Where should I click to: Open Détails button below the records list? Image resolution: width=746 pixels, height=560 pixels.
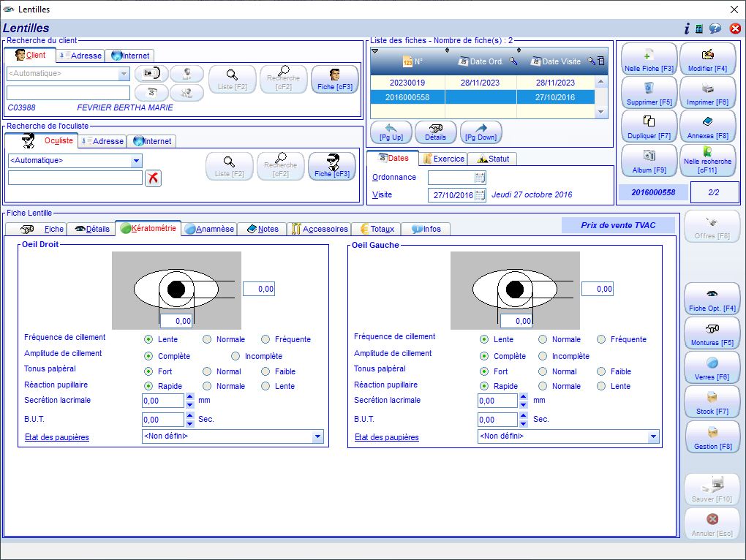(435, 132)
